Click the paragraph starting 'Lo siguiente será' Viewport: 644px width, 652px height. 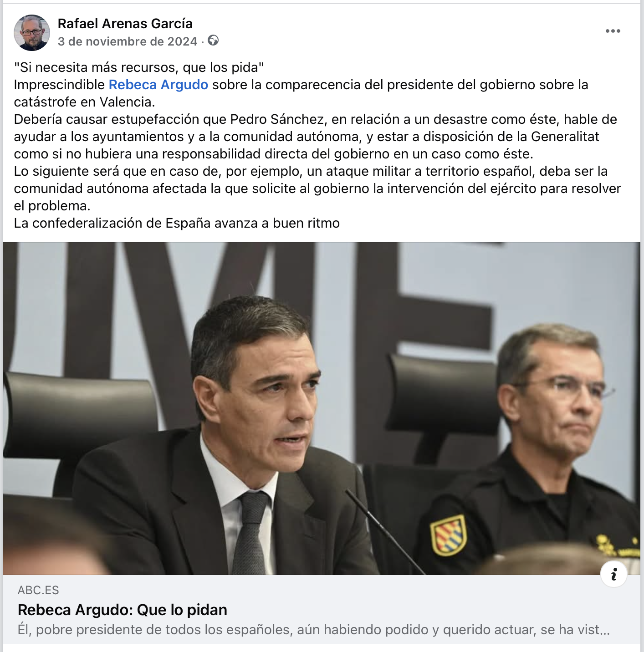(317, 188)
